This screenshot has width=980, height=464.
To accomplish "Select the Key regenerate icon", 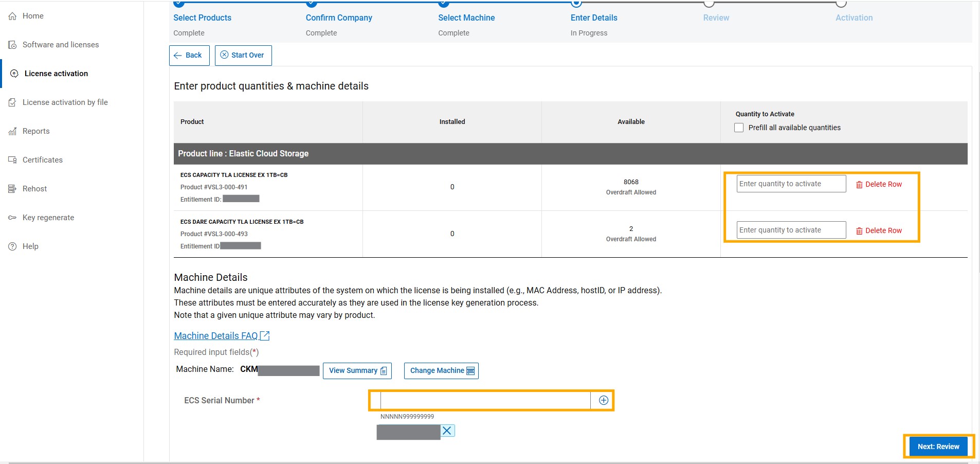I will tap(12, 218).
